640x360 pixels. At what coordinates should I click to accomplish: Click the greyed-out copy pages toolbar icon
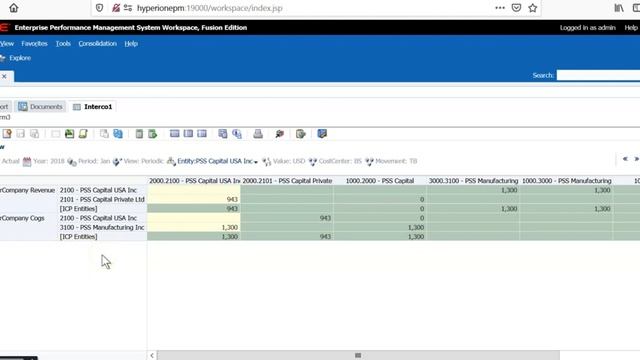[104, 133]
